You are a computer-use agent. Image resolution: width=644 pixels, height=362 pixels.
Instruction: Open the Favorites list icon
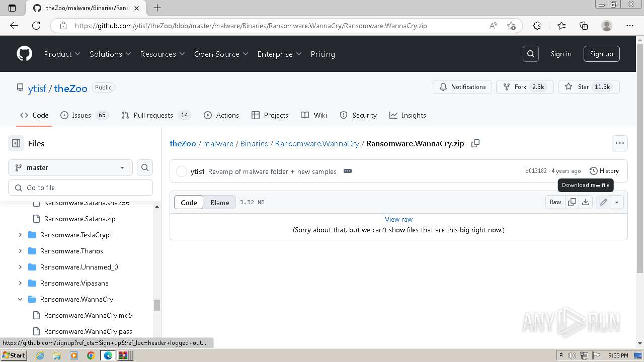[x=561, y=26]
